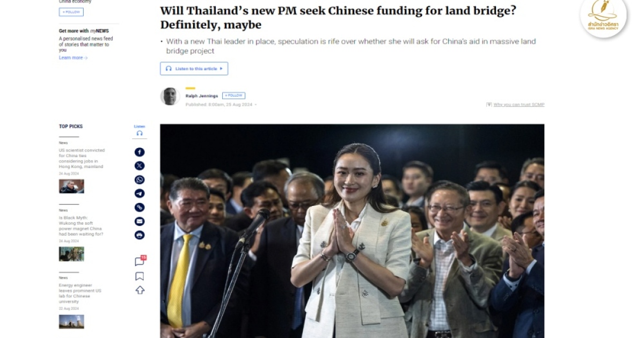Share the article on Facebook
This screenshot has height=338, width=644.
point(140,152)
